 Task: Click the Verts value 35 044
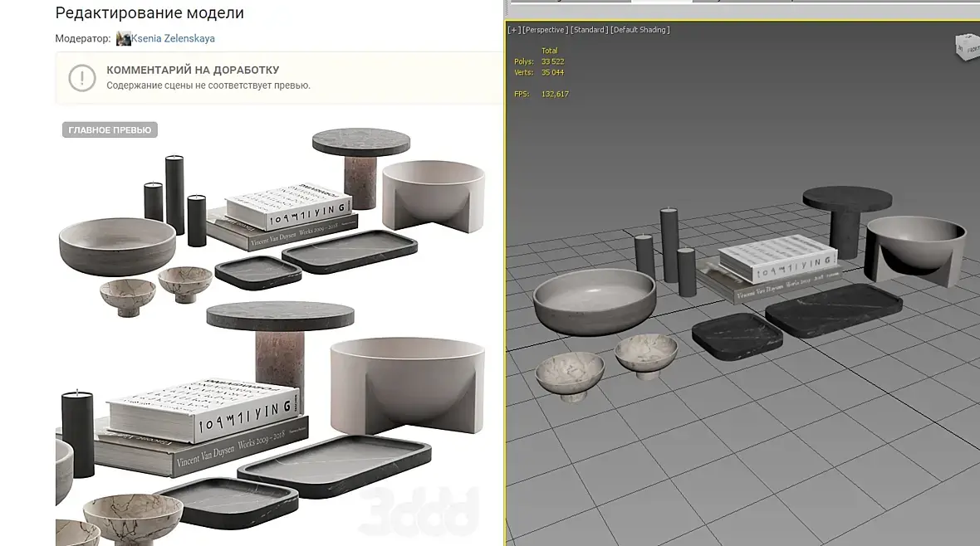[552, 72]
